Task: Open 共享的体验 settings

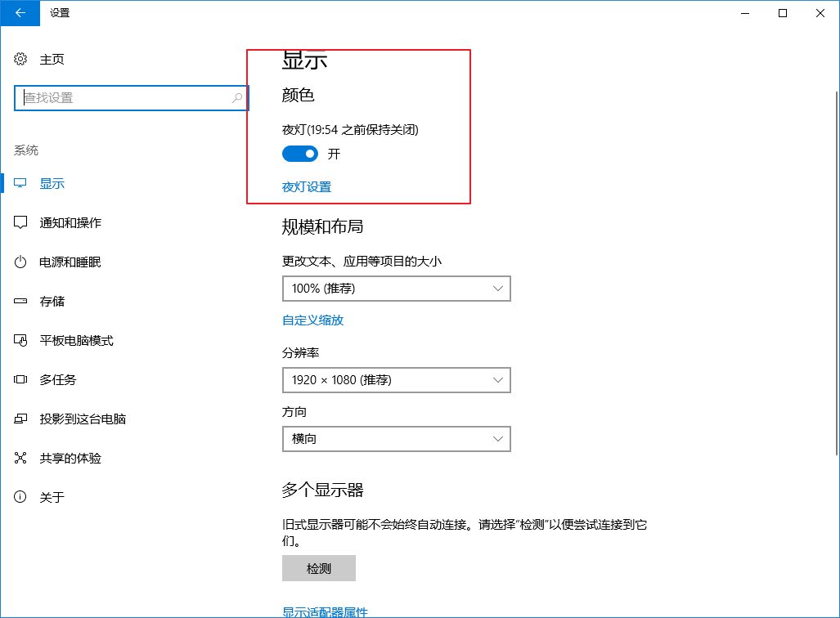Action: click(x=70, y=459)
